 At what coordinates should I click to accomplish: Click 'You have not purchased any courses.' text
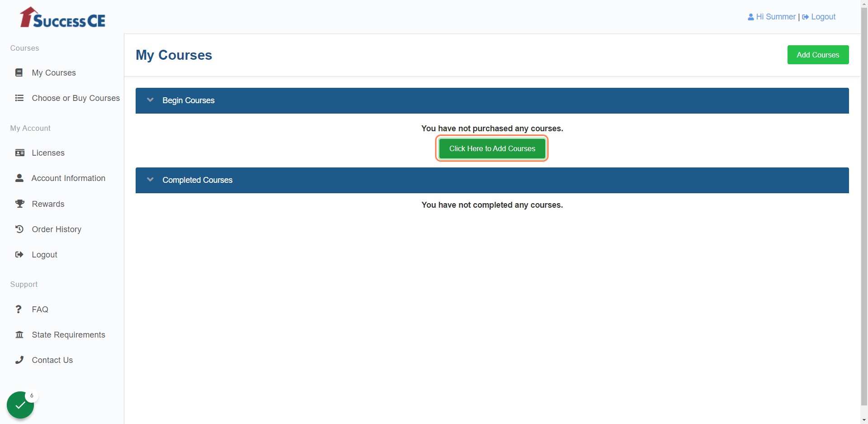(492, 128)
